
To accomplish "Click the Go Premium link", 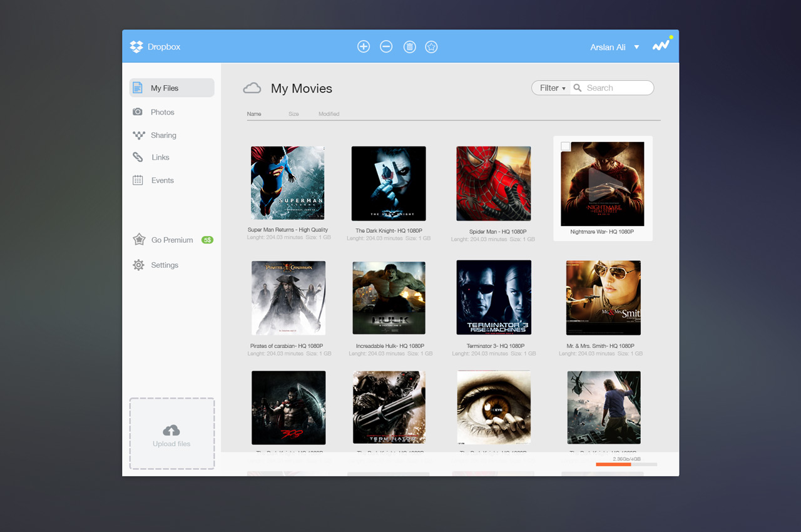I will pos(171,240).
